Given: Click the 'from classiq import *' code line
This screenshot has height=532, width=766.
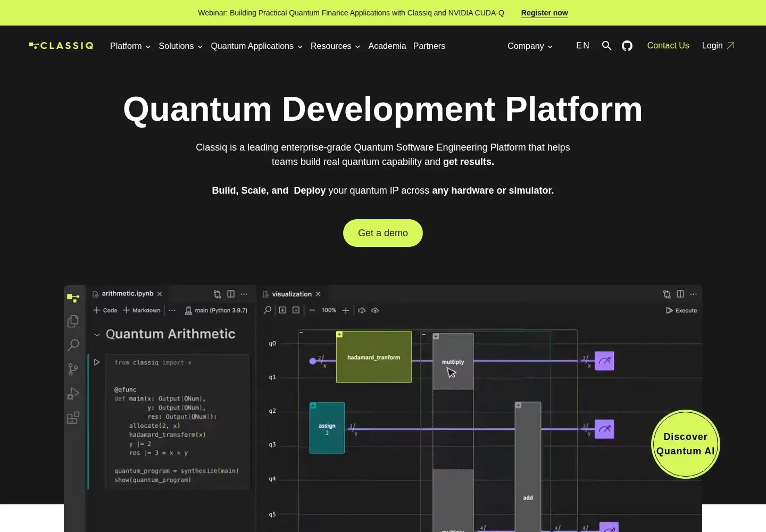Looking at the screenshot, I should pos(153,362).
